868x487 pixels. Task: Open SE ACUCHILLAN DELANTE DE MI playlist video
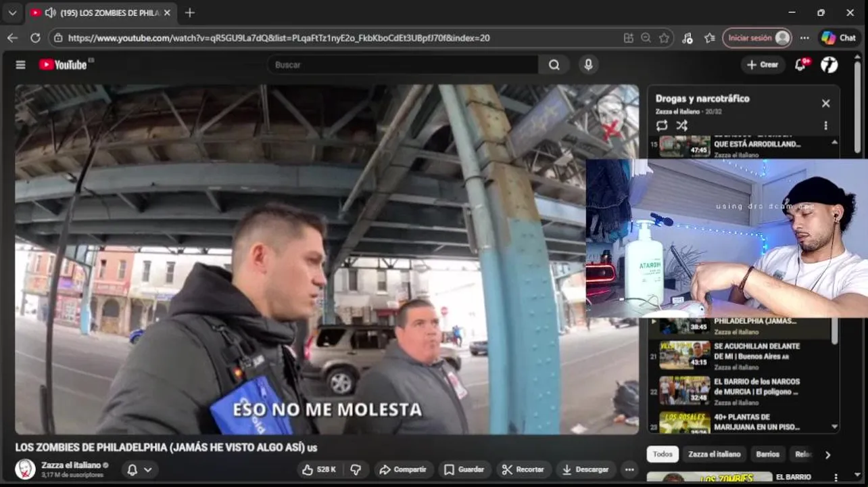pos(740,356)
